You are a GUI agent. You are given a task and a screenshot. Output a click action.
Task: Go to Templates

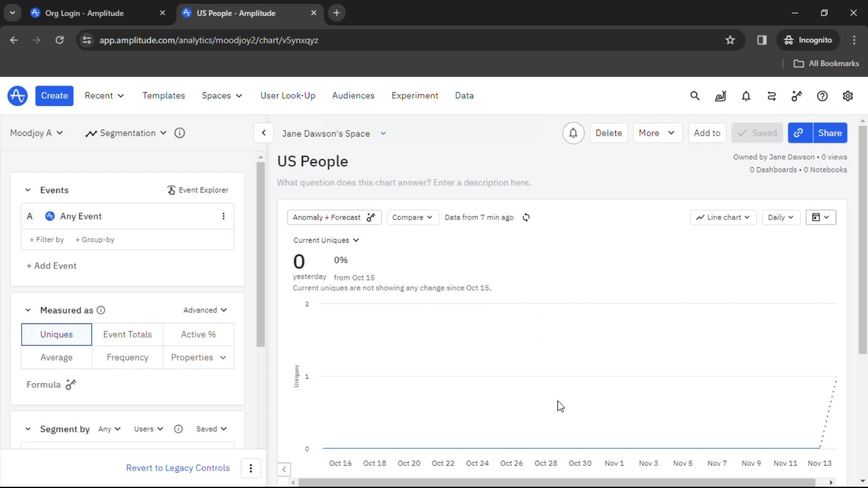tap(164, 96)
